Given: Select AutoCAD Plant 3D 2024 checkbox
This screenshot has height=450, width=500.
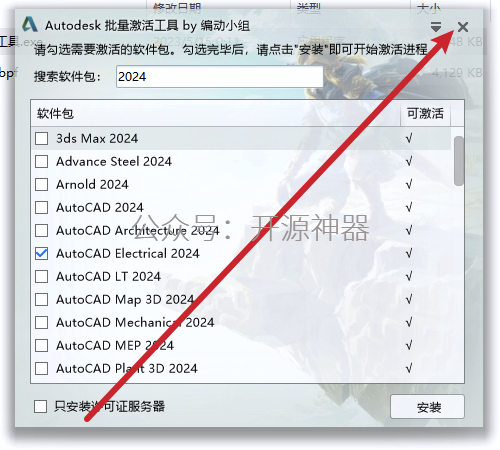Looking at the screenshot, I should pyautogui.click(x=41, y=368).
